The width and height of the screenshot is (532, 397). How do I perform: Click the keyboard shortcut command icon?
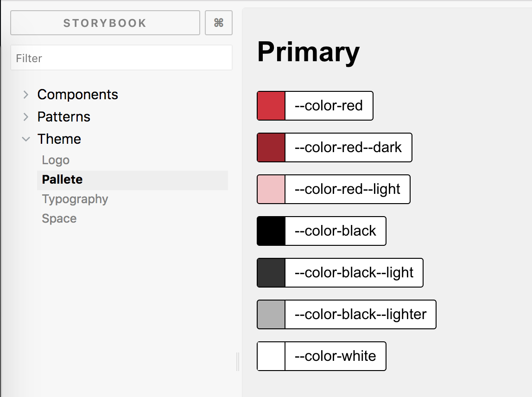(x=218, y=22)
